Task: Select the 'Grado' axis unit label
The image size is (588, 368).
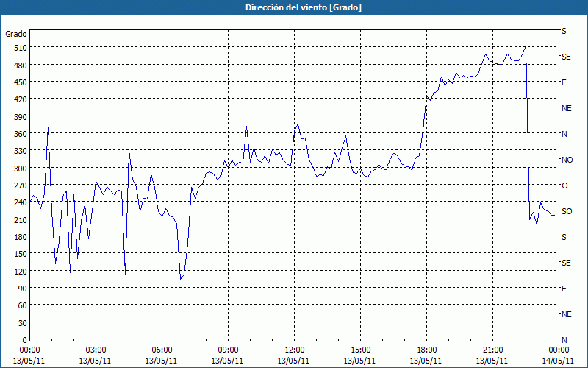Action: click(16, 34)
